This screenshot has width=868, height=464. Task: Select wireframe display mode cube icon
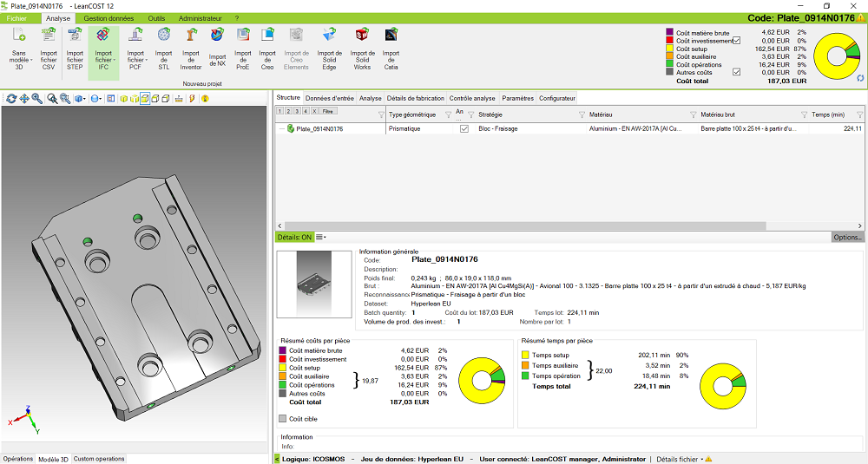click(x=166, y=99)
